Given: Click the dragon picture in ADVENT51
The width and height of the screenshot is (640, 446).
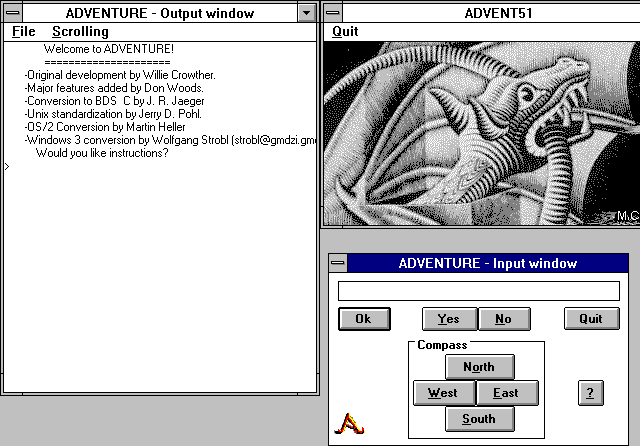Looking at the screenshot, I should tap(481, 133).
